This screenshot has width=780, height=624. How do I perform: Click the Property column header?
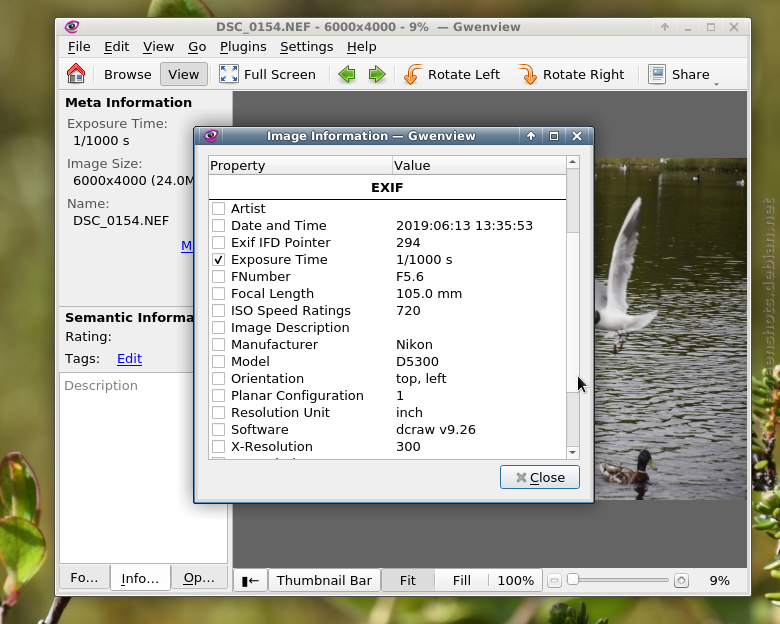tap(300, 165)
